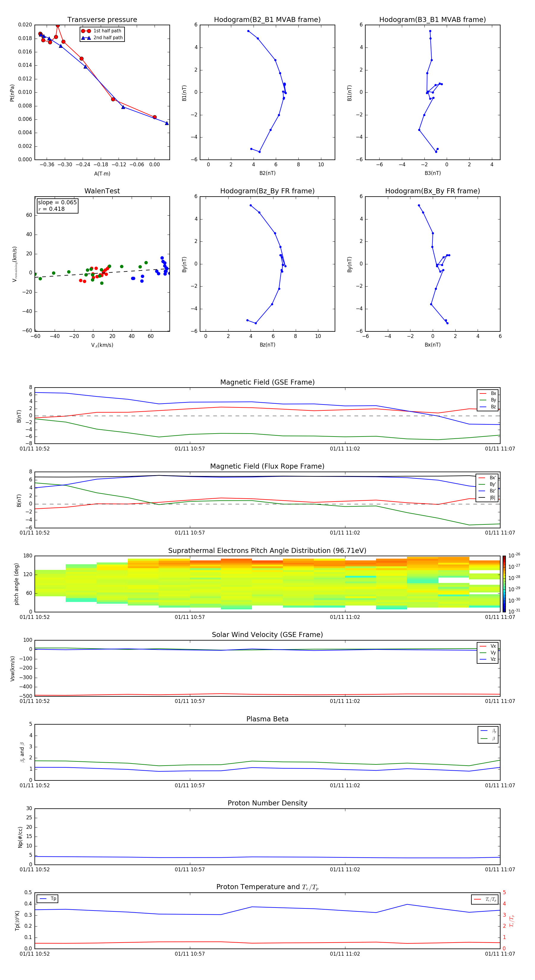The width and height of the screenshot is (535, 980).
Task: Click the 'Transverse pressure' plot title
Action: click(x=102, y=20)
